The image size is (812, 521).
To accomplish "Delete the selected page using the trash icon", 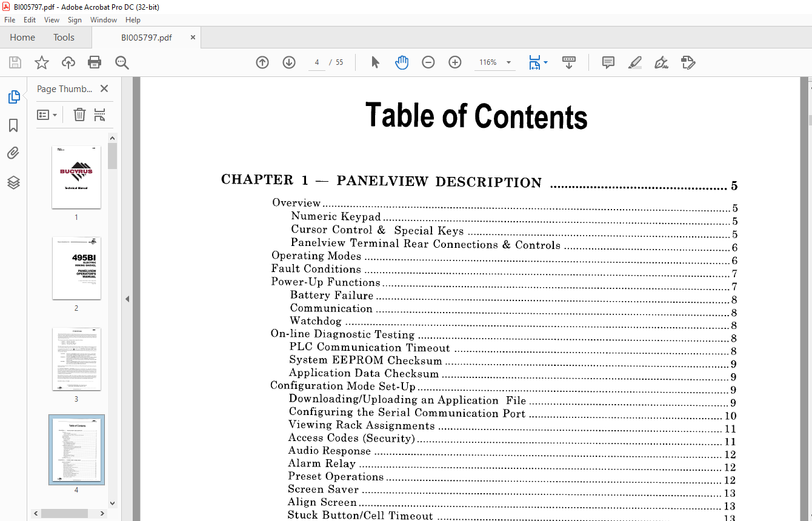I will pyautogui.click(x=79, y=114).
